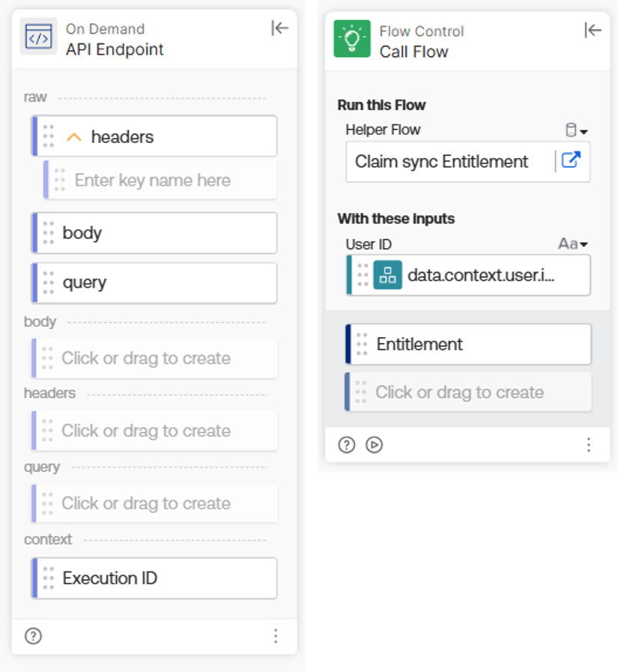
Task: Open the Helper Flow type dropdown
Action: tap(577, 130)
